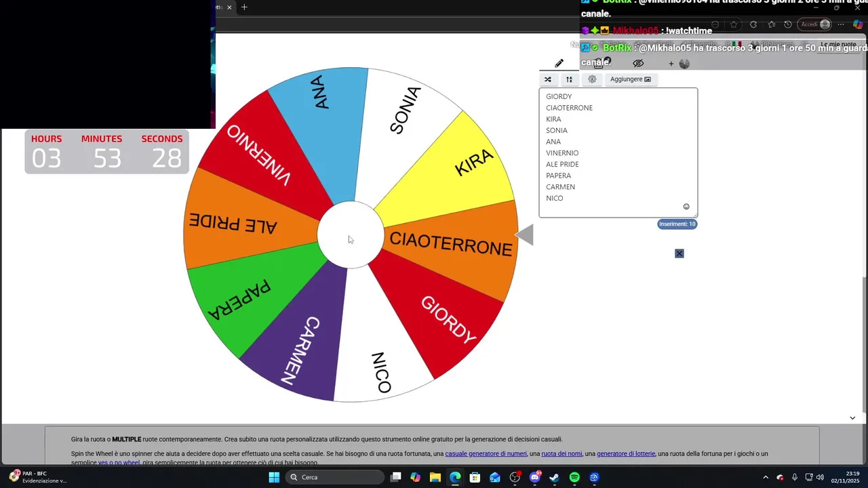868x488 pixels.
Task: Open the favorites list icon
Action: tap(772, 24)
